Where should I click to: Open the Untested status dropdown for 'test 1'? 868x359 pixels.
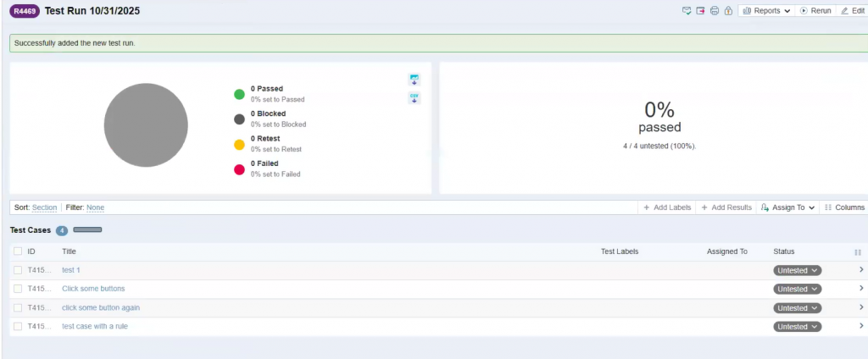pos(797,270)
